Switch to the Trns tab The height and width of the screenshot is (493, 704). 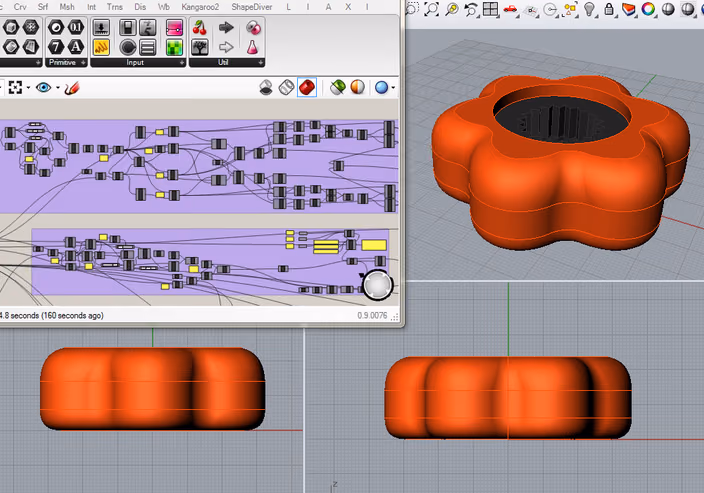click(x=114, y=7)
